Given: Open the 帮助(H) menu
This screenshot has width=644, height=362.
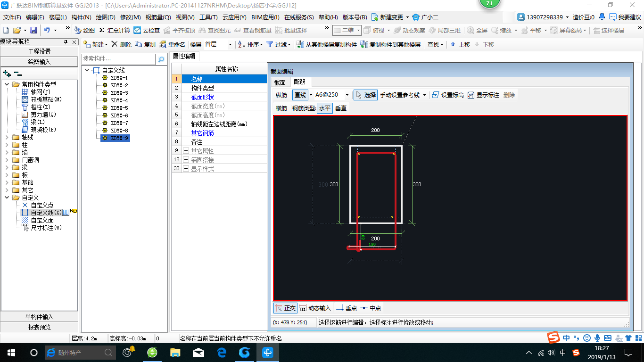Looking at the screenshot, I should 328,17.
